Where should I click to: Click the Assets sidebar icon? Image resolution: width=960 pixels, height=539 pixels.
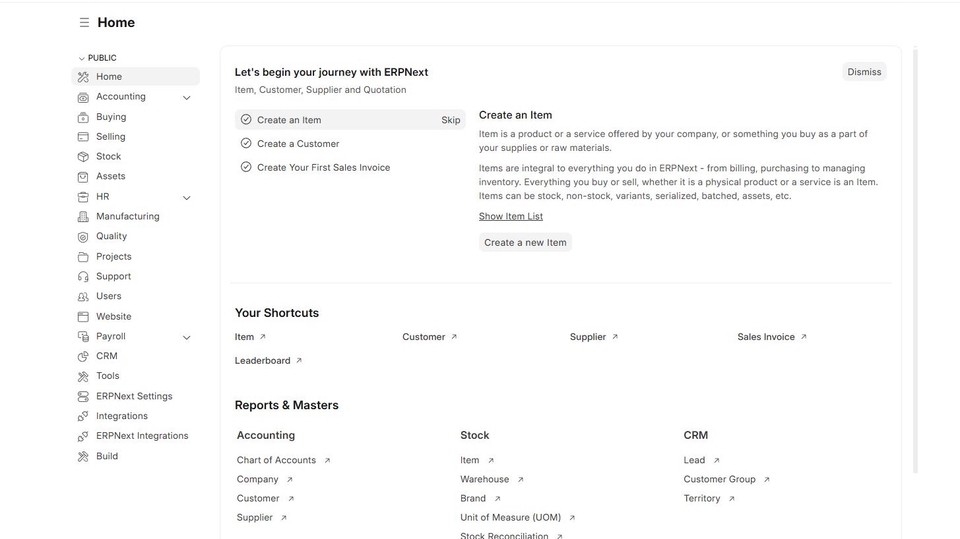point(83,176)
